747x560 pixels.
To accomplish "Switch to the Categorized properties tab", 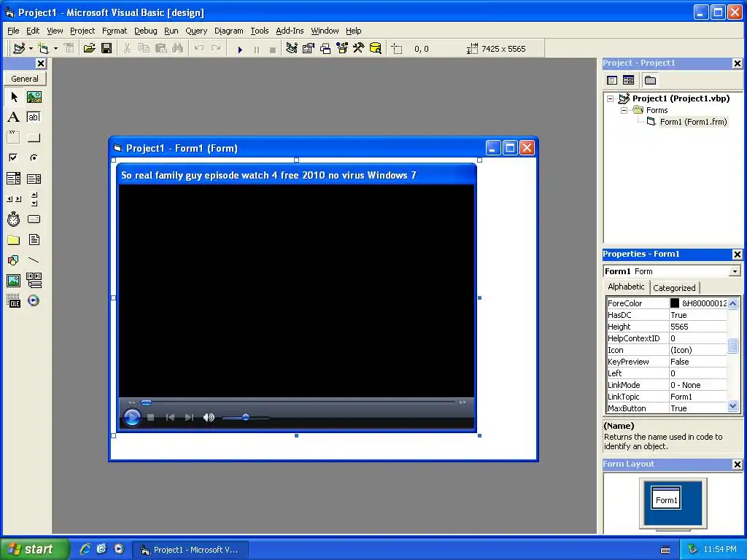I will tap(674, 288).
